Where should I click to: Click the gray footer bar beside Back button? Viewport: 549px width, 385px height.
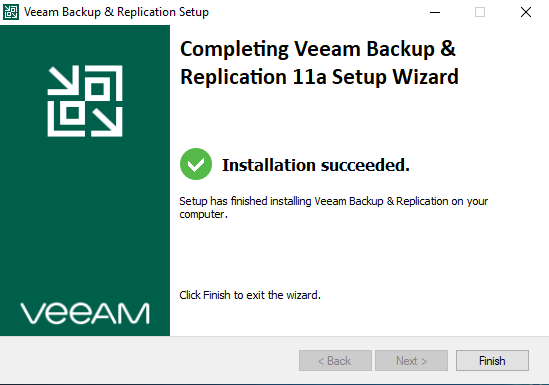(x=149, y=360)
